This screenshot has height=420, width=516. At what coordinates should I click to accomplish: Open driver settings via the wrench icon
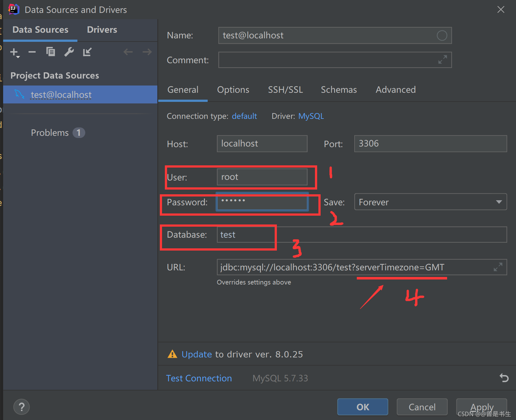coord(69,52)
